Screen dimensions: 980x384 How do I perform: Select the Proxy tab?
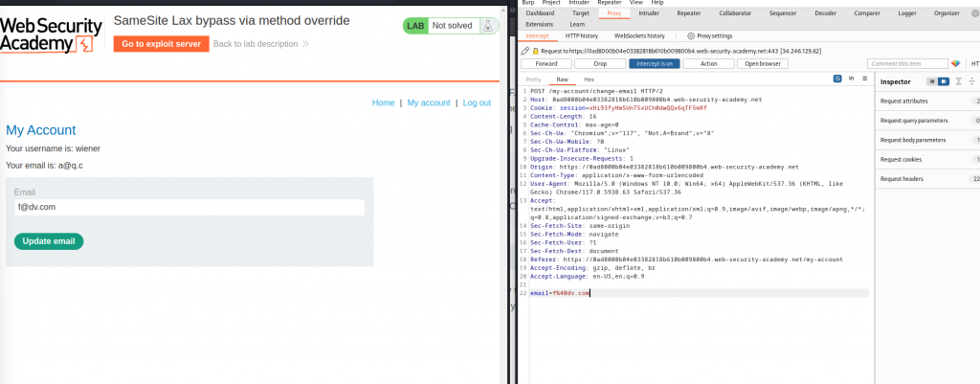pos(613,13)
